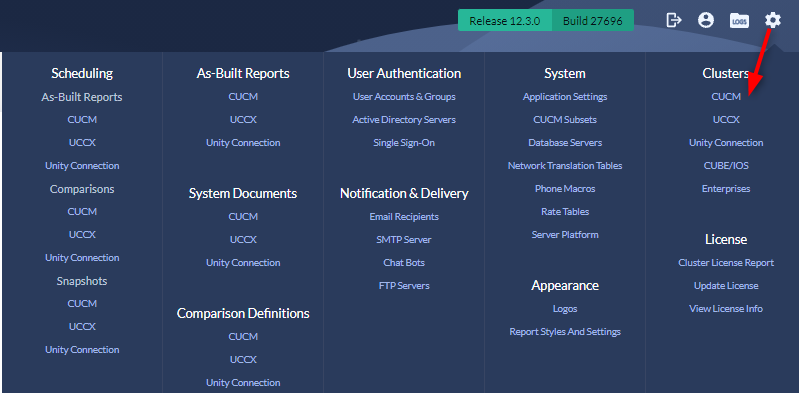Open CUCM under Clusters

(x=726, y=96)
